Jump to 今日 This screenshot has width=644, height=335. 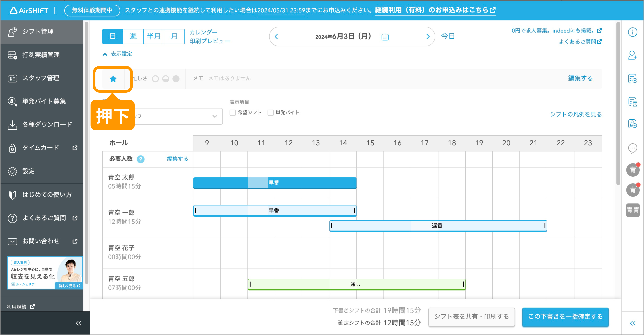(x=448, y=36)
